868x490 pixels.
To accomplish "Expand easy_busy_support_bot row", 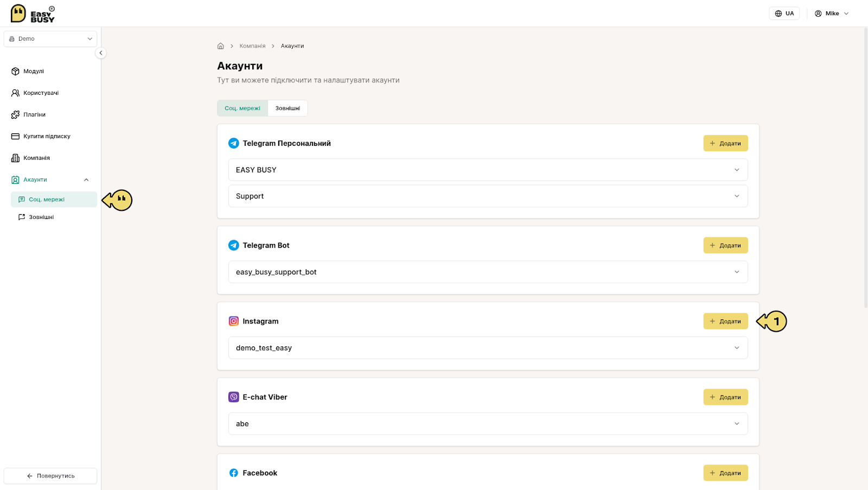I will click(488, 272).
